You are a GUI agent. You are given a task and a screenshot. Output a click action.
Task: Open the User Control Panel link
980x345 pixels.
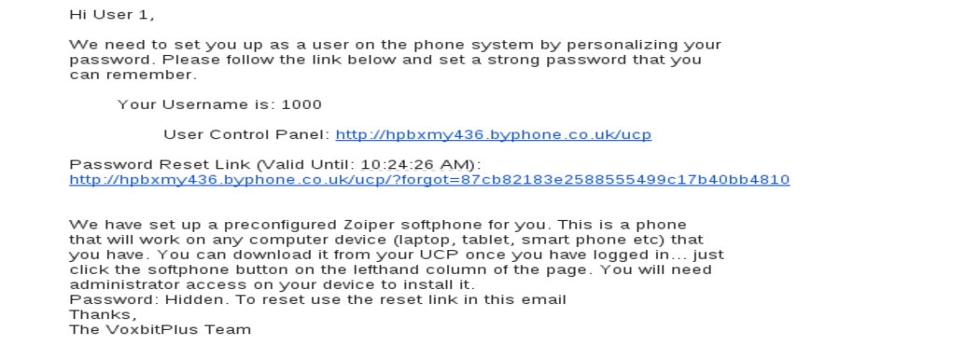click(x=493, y=135)
